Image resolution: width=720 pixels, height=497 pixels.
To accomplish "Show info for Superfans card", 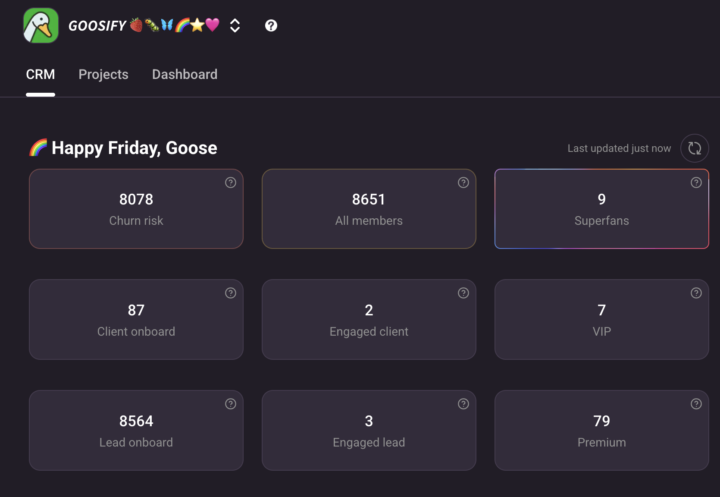I will (x=696, y=183).
